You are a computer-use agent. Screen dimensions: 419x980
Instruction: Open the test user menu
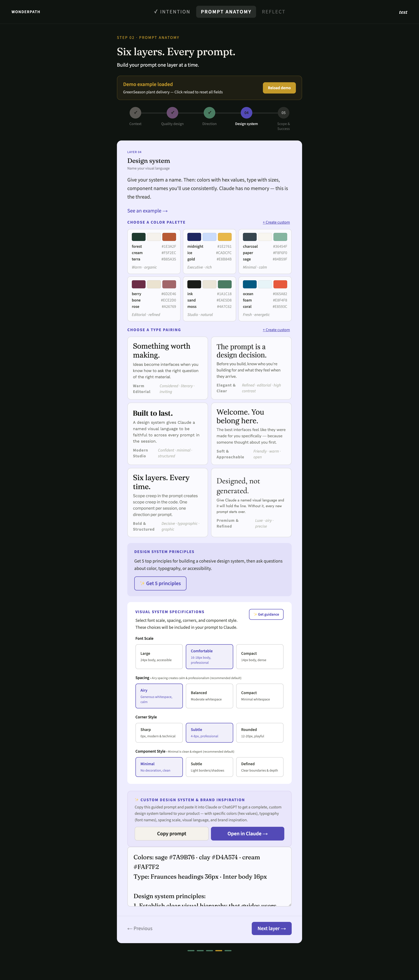tap(403, 12)
